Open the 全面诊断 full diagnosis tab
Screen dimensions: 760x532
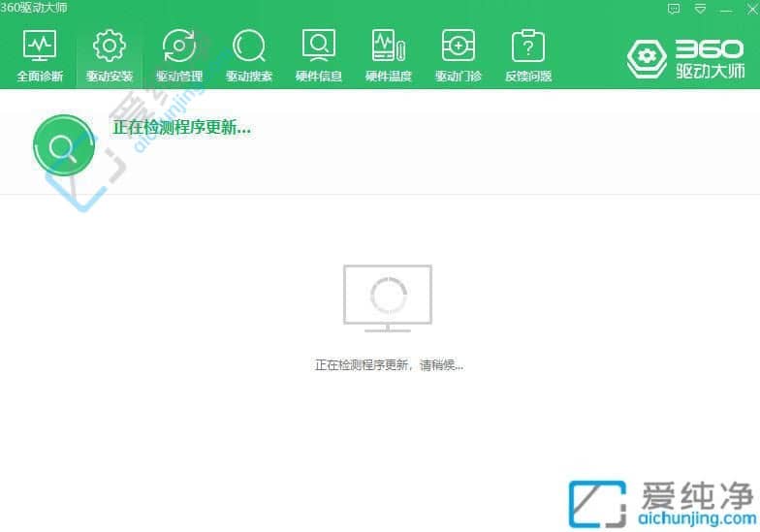pyautogui.click(x=40, y=54)
